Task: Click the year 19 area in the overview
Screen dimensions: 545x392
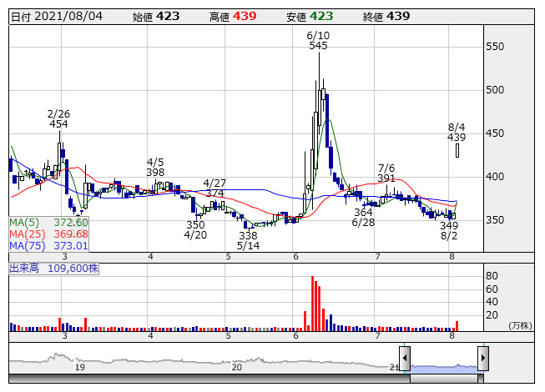Action: (x=79, y=366)
